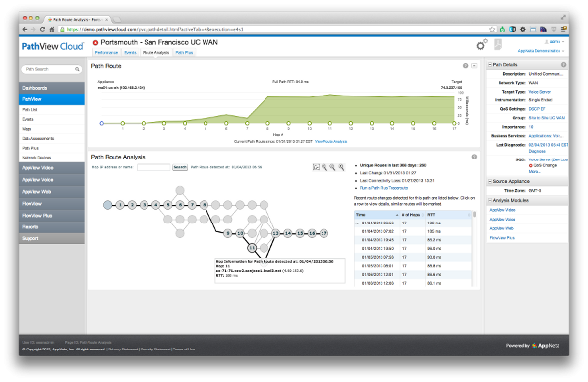Collapse the Analysis Modules section
Viewport: 588px width, 382px height.
click(490, 200)
